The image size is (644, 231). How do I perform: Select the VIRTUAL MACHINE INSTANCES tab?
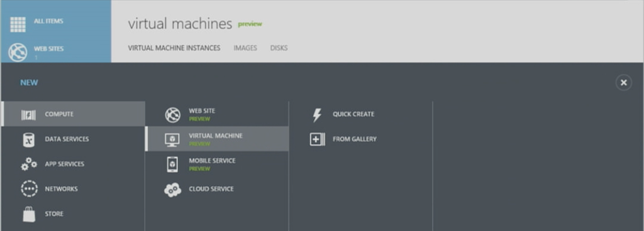[174, 48]
